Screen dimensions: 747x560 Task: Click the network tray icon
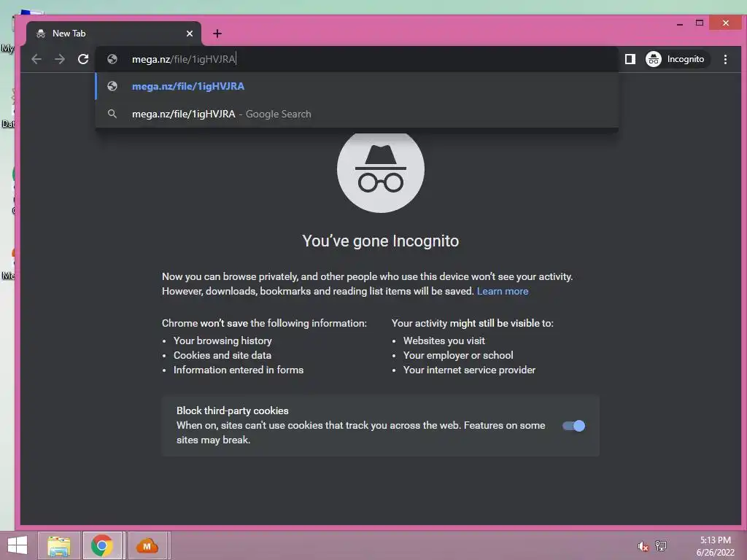(x=661, y=545)
